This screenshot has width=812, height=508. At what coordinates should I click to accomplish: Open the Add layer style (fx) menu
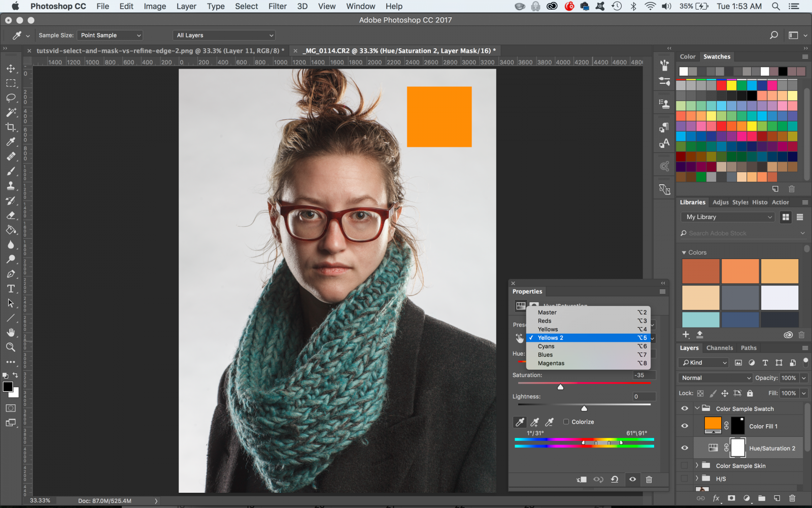pyautogui.click(x=716, y=498)
